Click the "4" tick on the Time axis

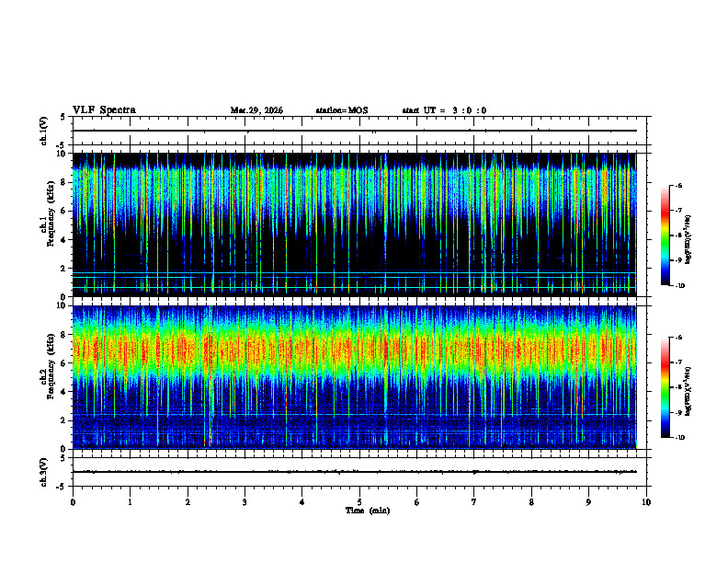pos(302,502)
